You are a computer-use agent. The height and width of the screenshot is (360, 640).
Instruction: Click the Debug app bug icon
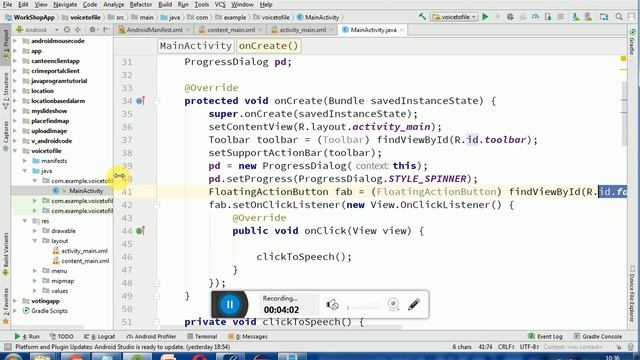(x=510, y=17)
